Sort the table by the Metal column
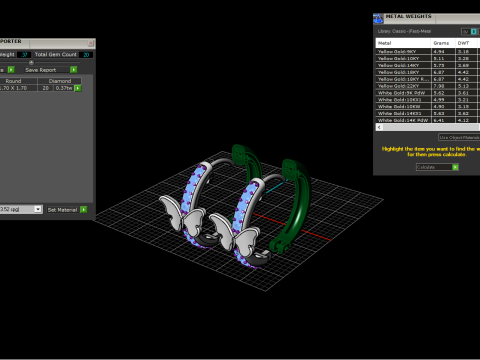 pos(403,43)
